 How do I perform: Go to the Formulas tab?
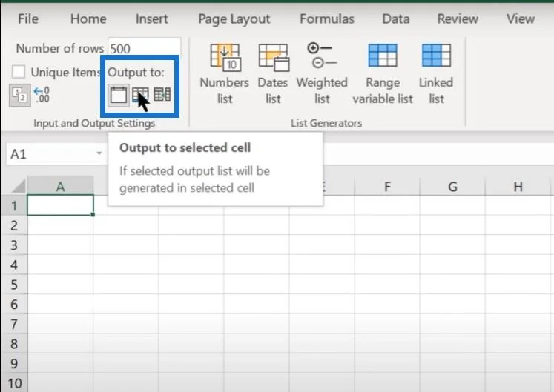[327, 19]
